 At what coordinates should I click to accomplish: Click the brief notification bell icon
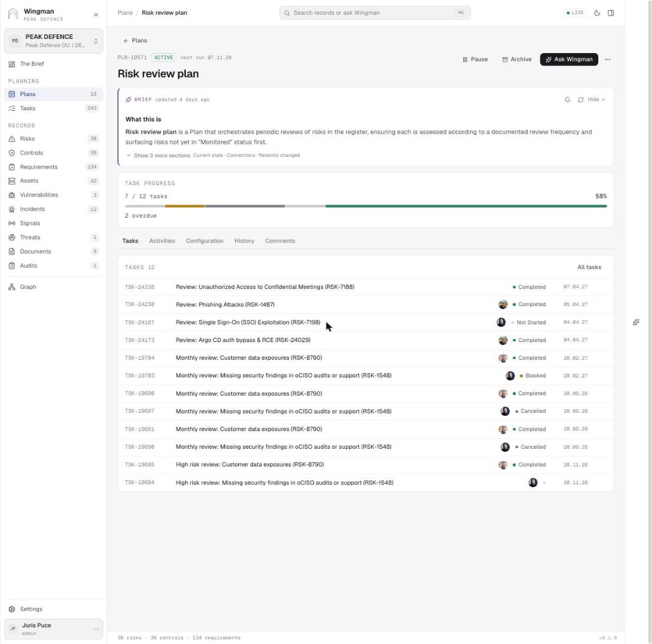pos(568,100)
